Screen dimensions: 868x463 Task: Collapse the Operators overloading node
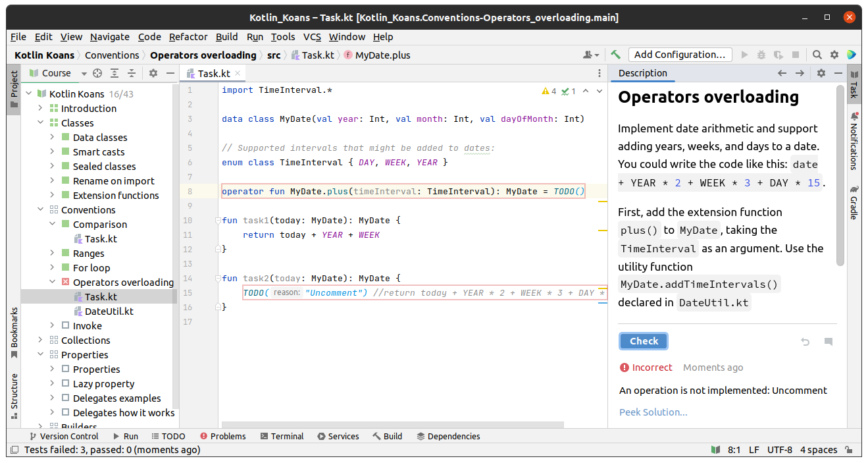click(52, 282)
